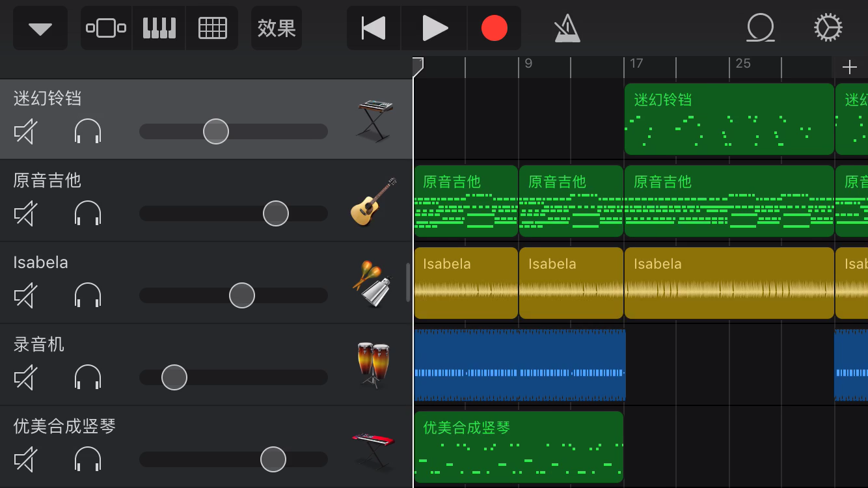Image resolution: width=868 pixels, height=488 pixels.
Task: Select the 原音吉他 track name
Action: (47, 180)
